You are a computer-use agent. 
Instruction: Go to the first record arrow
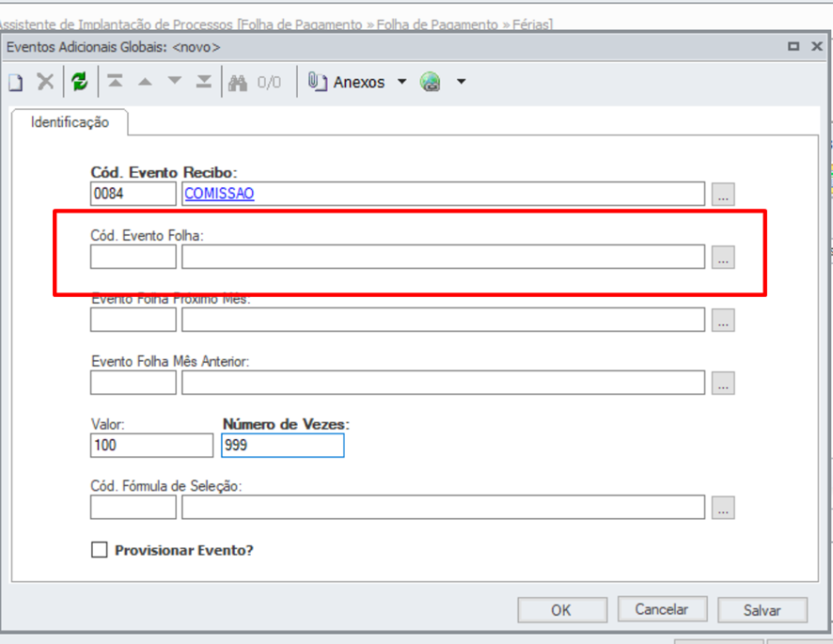click(115, 81)
